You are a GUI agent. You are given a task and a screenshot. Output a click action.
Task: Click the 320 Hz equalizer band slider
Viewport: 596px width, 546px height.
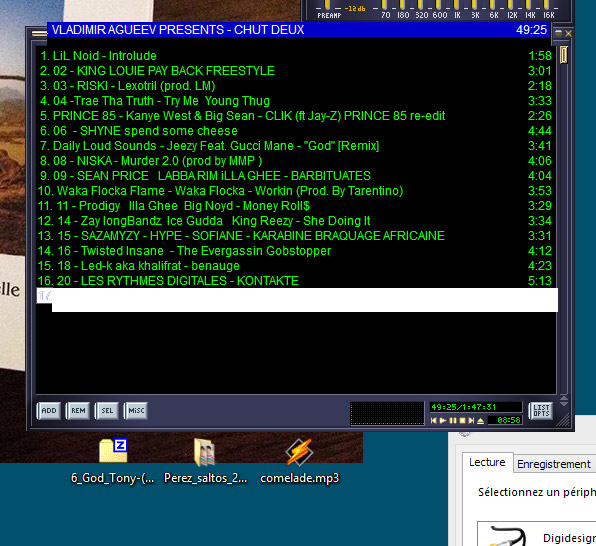[x=420, y=5]
